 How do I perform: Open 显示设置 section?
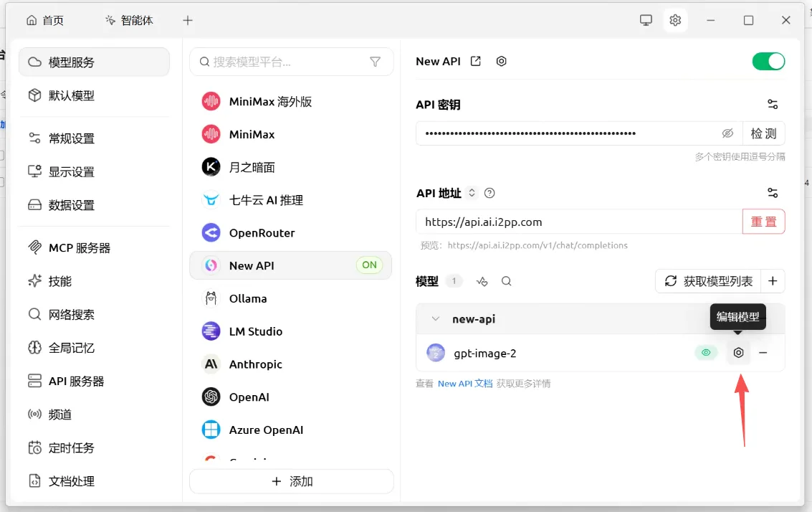pos(95,171)
